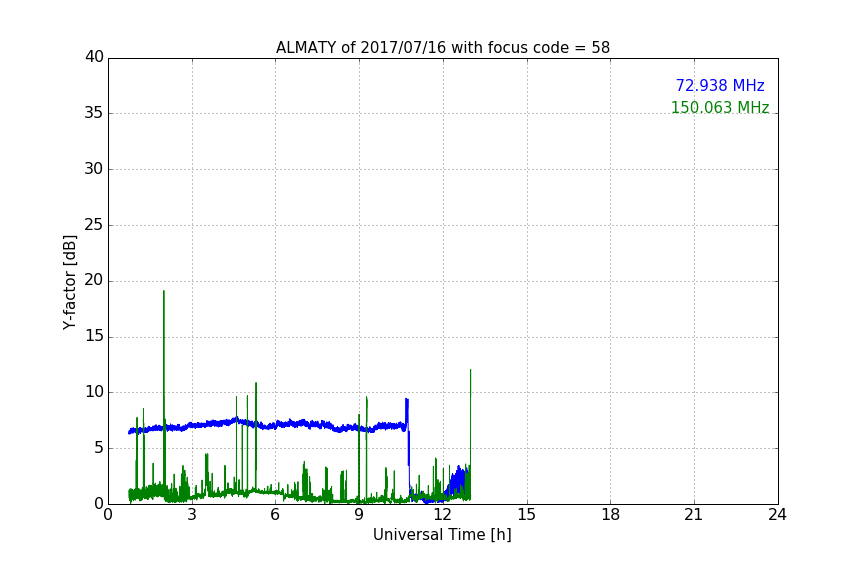This screenshot has width=864, height=576.
Task: Click the x-axis tick label '24'
Action: coord(777,515)
